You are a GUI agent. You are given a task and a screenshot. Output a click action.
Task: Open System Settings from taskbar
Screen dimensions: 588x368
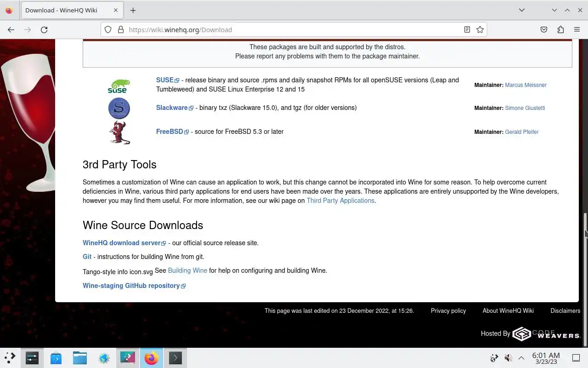pyautogui.click(x=32, y=358)
